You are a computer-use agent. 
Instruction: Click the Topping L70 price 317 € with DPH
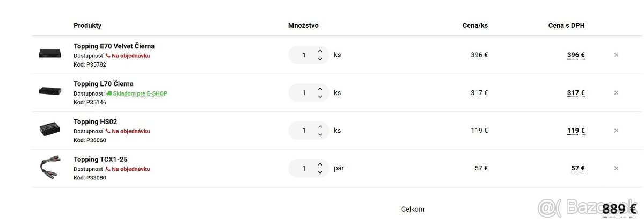(575, 93)
